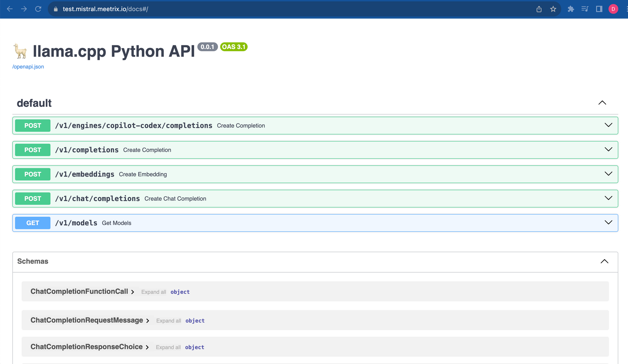Open the /v1/models path

coord(76,223)
